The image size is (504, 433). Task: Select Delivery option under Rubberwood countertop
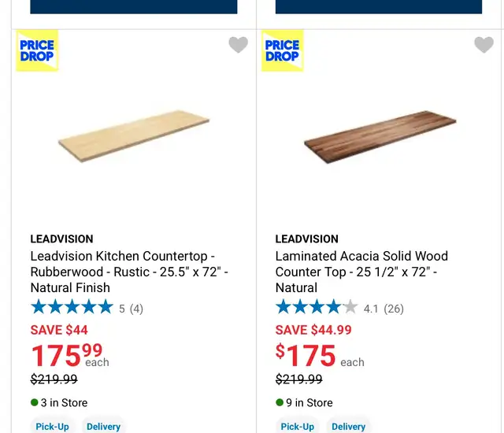coord(103,426)
